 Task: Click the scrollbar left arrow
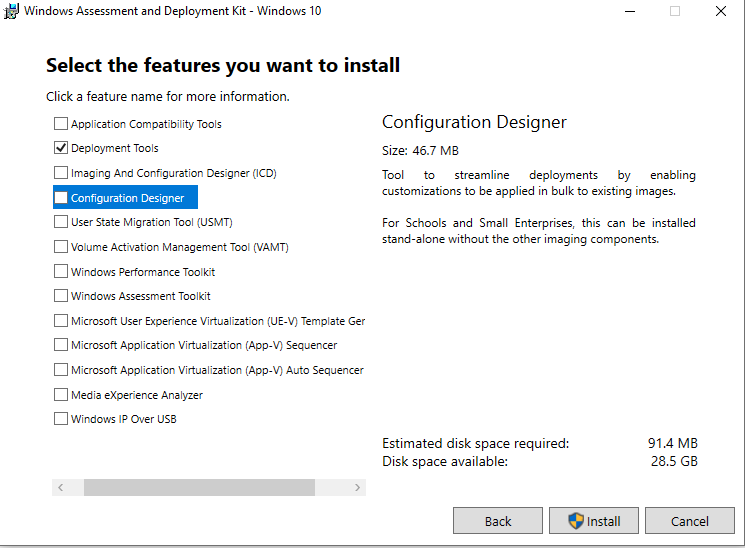pos(60,488)
